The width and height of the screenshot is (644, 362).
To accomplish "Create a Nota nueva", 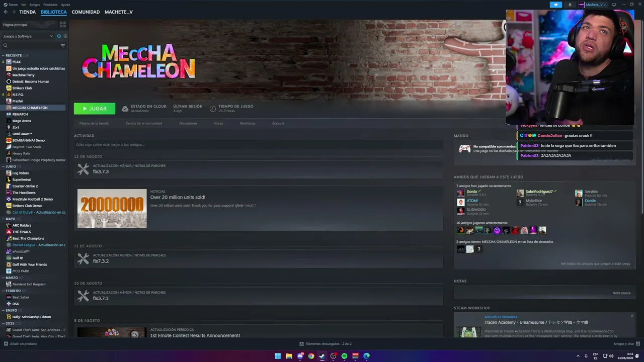I will pyautogui.click(x=621, y=293).
